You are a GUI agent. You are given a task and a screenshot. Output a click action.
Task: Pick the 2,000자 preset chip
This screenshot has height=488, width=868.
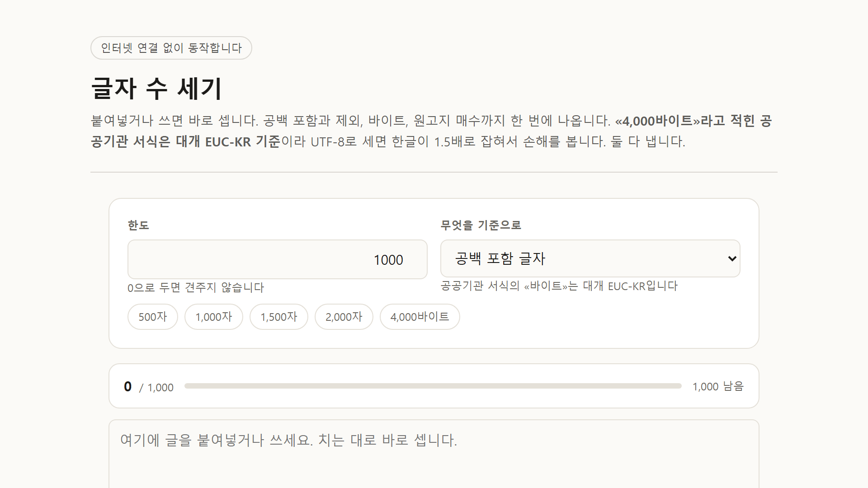[344, 317]
